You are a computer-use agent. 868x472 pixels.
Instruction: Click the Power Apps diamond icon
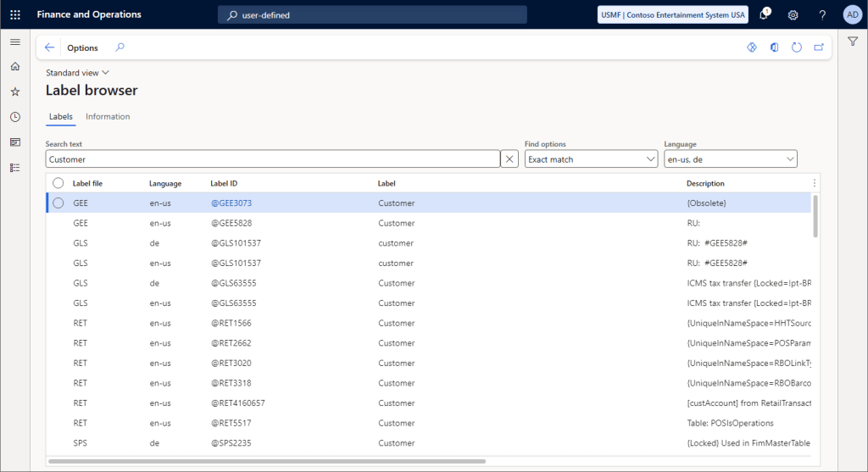[x=752, y=47]
